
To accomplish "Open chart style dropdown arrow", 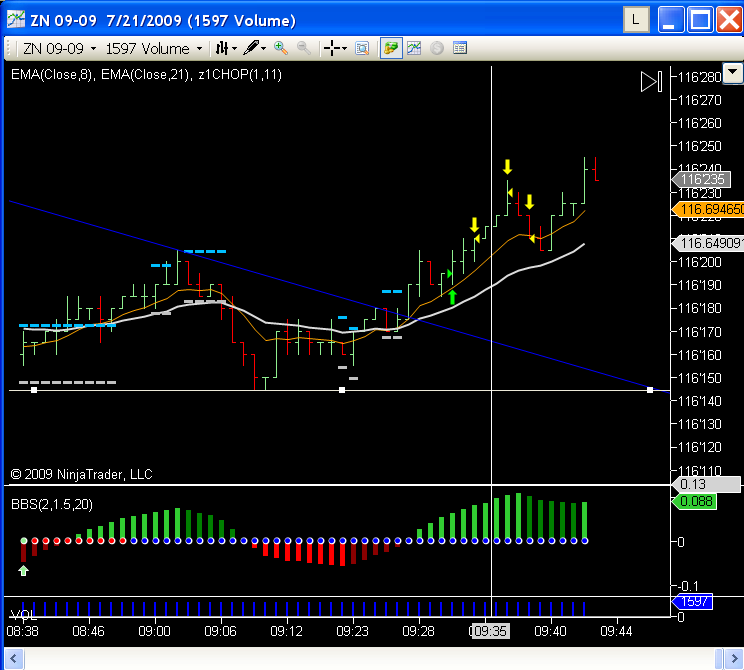I will tap(234, 48).
